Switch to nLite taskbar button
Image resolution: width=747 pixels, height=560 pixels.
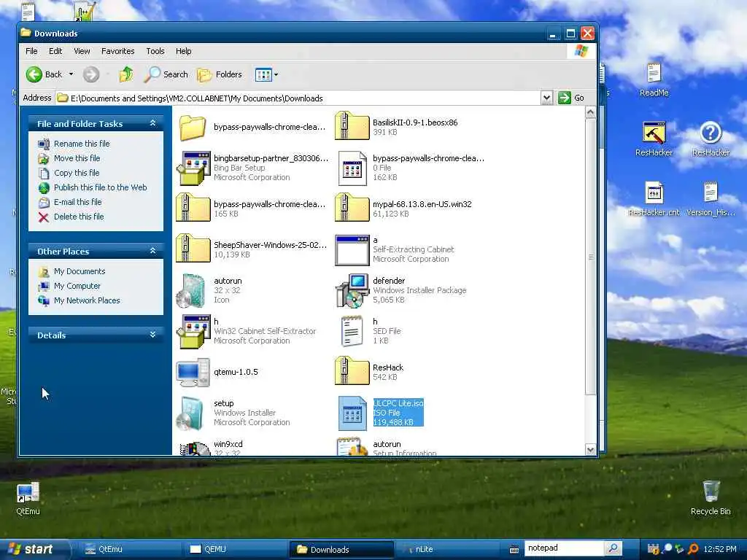pyautogui.click(x=447, y=549)
